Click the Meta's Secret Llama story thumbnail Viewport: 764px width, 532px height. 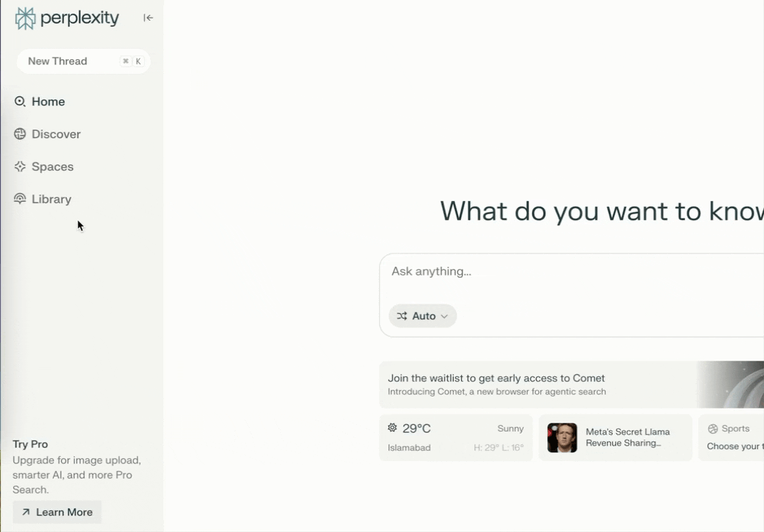coord(562,437)
